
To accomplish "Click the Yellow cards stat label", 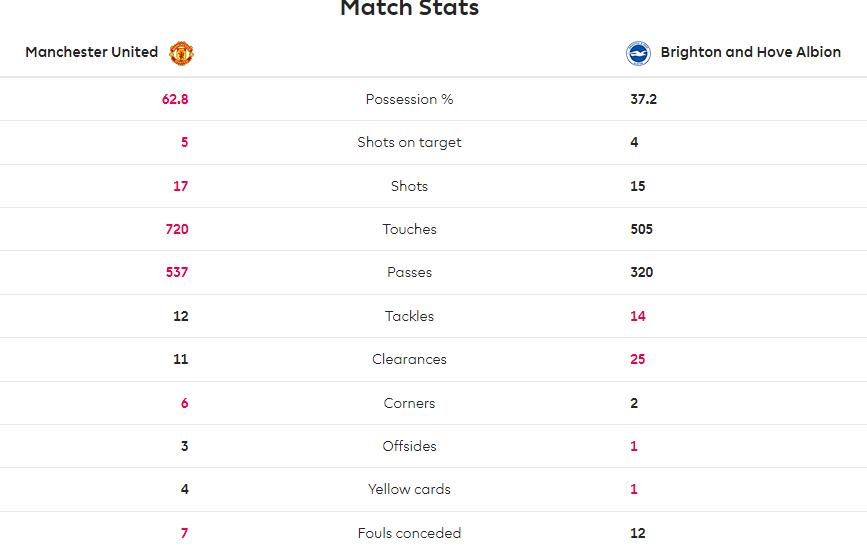I will [409, 489].
